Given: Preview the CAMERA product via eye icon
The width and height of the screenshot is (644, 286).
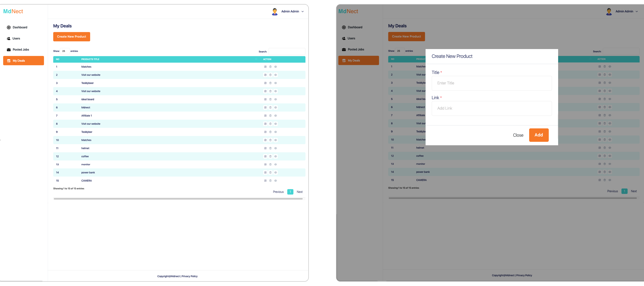Looking at the screenshot, I should click(x=276, y=181).
